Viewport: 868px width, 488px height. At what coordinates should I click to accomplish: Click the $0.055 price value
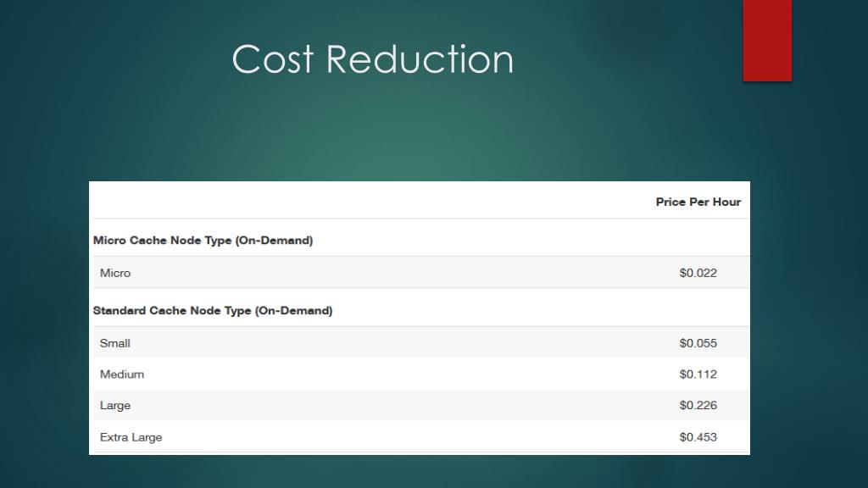(x=698, y=343)
